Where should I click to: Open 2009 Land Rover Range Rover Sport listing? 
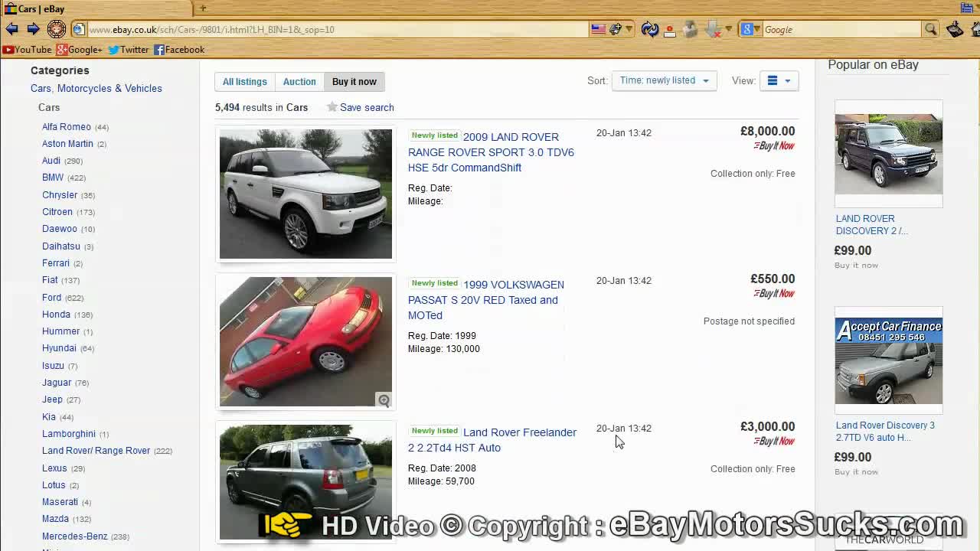pyautogui.click(x=491, y=152)
